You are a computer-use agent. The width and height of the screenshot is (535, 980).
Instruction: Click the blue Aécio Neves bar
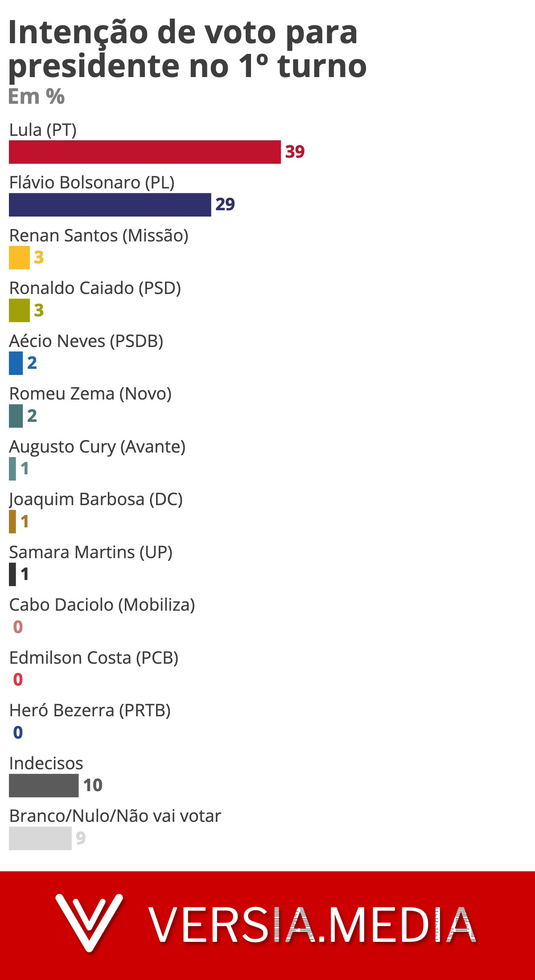click(16, 363)
